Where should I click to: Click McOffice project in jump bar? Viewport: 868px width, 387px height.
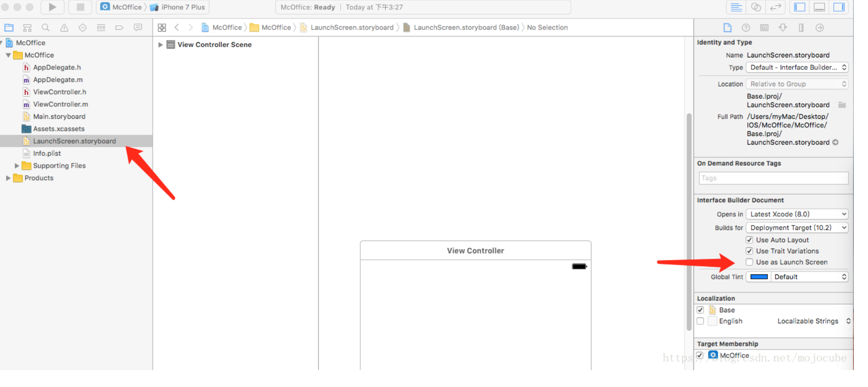[x=222, y=28]
